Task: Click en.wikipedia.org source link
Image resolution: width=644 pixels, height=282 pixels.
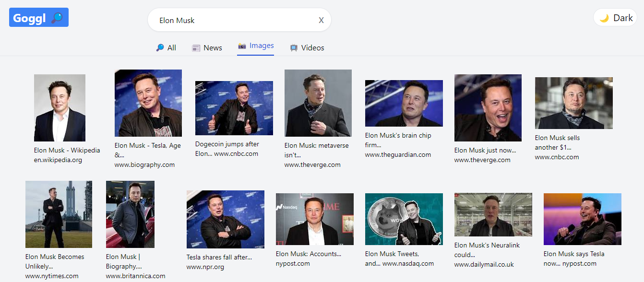Action: pos(58,160)
